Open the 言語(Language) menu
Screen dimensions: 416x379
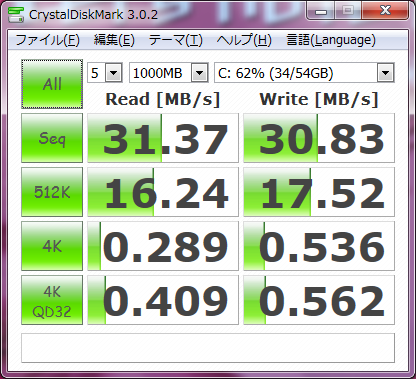(x=331, y=40)
